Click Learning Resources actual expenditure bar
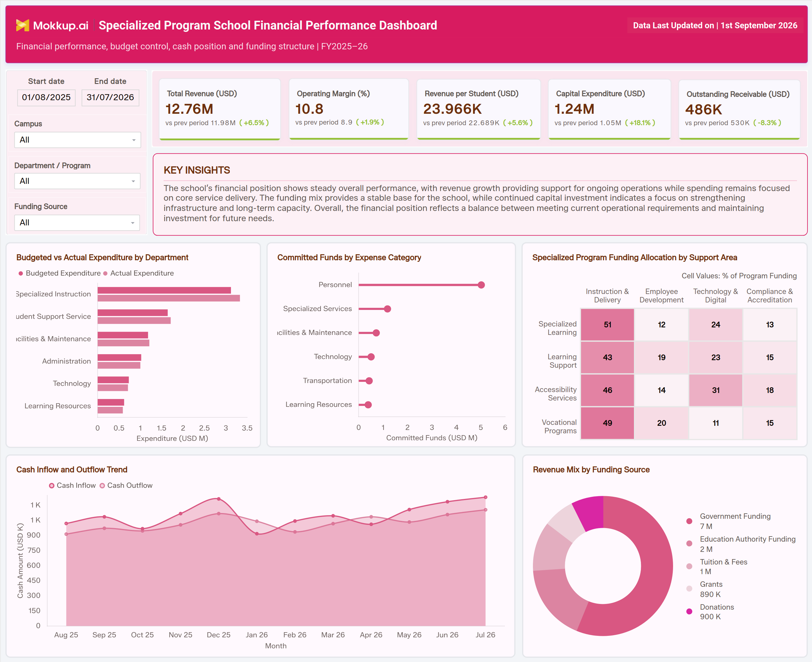The image size is (812, 662). 110,410
